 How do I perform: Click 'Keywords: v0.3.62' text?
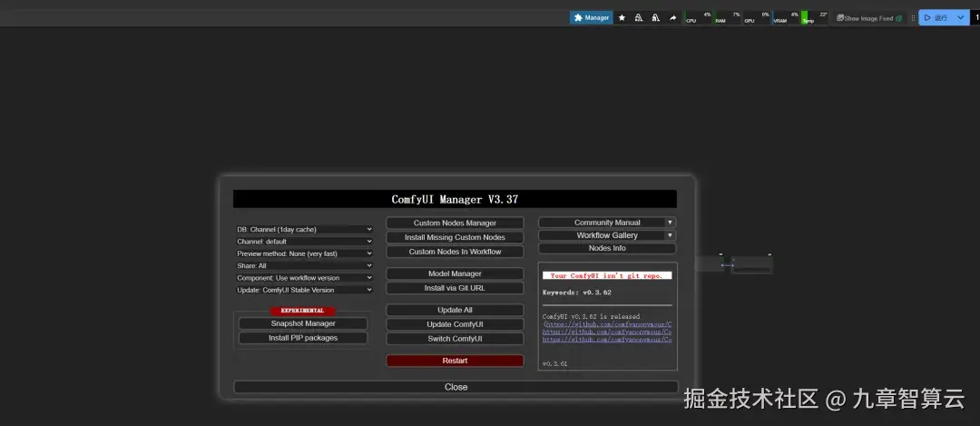click(577, 292)
